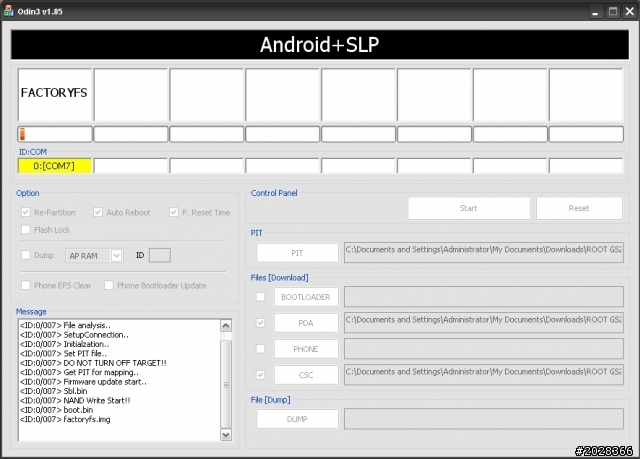Enable Phone EFS Clear checkbox
The height and width of the screenshot is (459, 640).
coord(25,285)
